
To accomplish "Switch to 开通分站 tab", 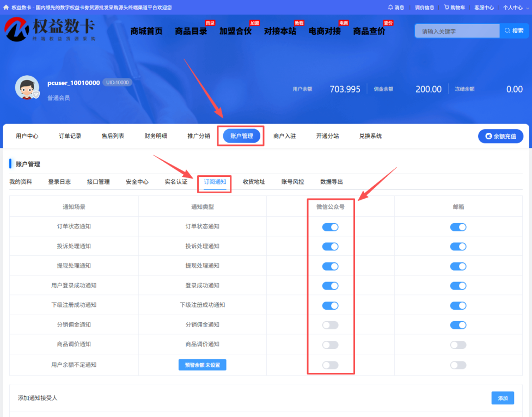I will 327,136.
